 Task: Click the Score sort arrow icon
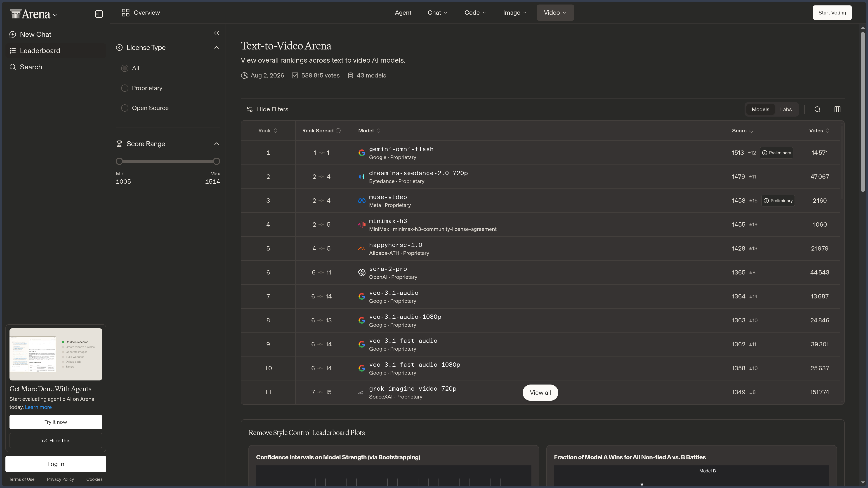click(751, 131)
